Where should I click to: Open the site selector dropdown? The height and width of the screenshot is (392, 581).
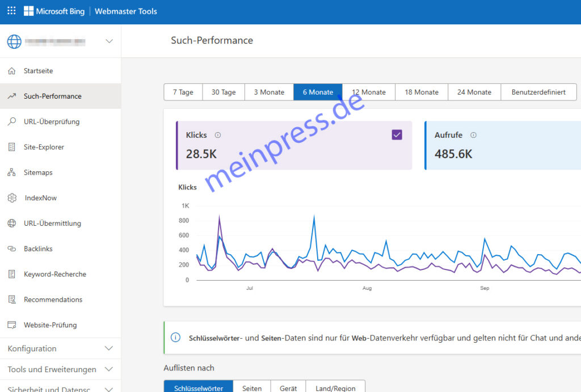coord(110,41)
